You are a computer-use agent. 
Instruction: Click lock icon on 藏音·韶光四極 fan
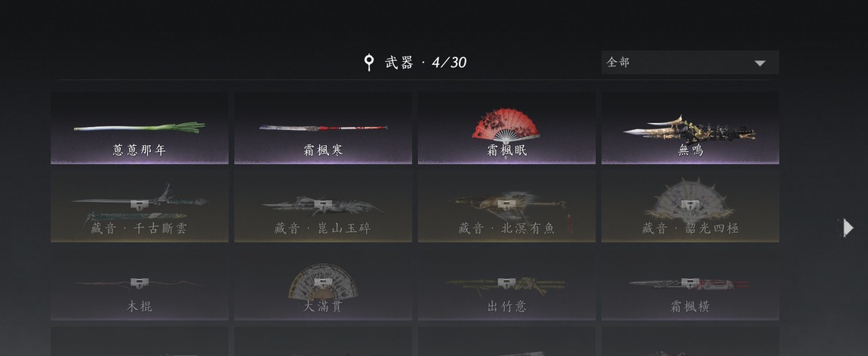[x=691, y=205]
